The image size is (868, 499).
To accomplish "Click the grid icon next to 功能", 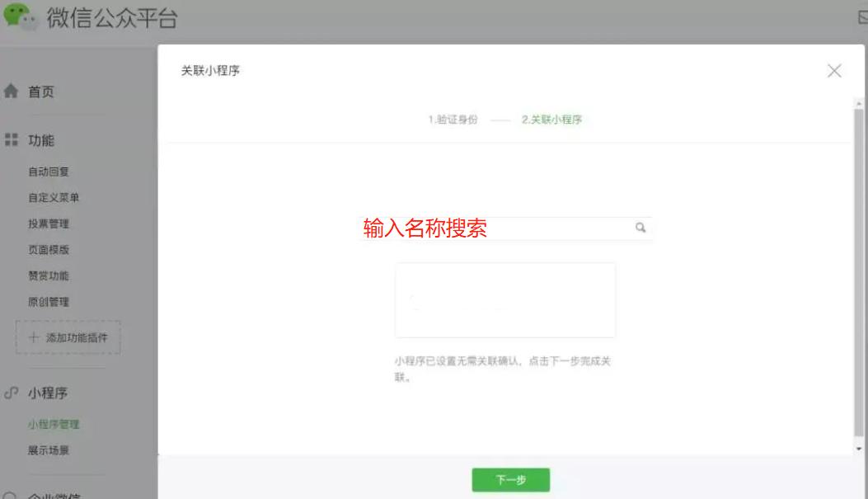I will click(11, 138).
